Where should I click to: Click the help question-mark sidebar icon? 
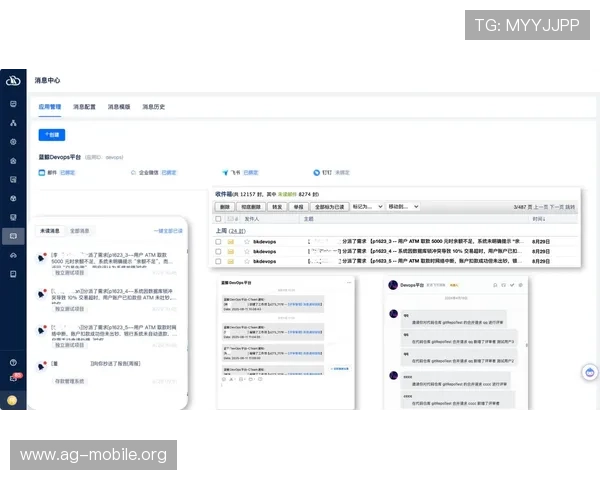click(13, 362)
